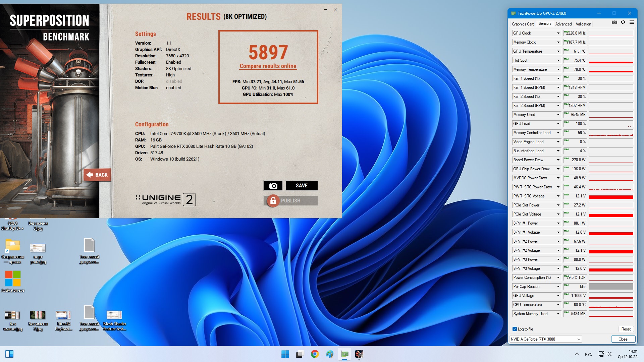
Task: Click the BACK button
Action: [x=97, y=175]
